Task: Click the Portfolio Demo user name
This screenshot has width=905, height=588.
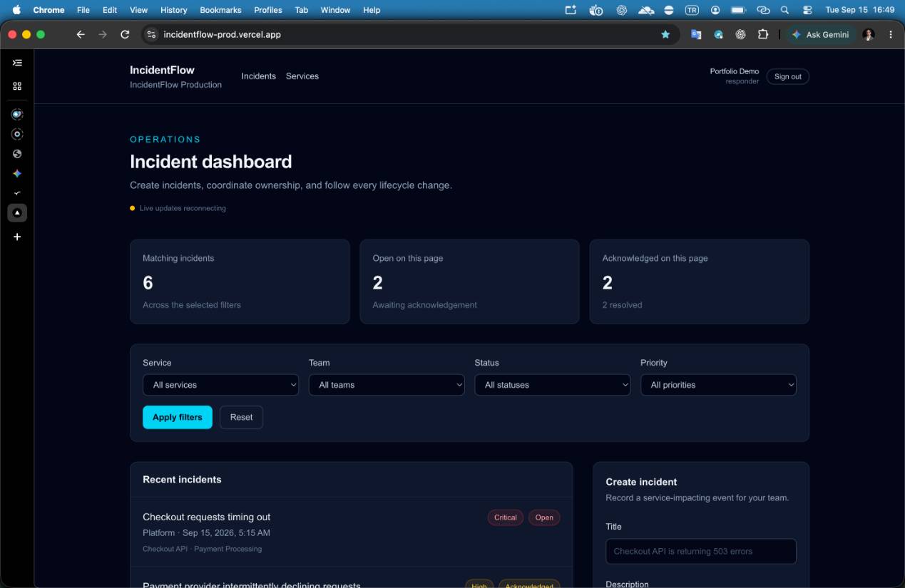Action: (x=735, y=71)
